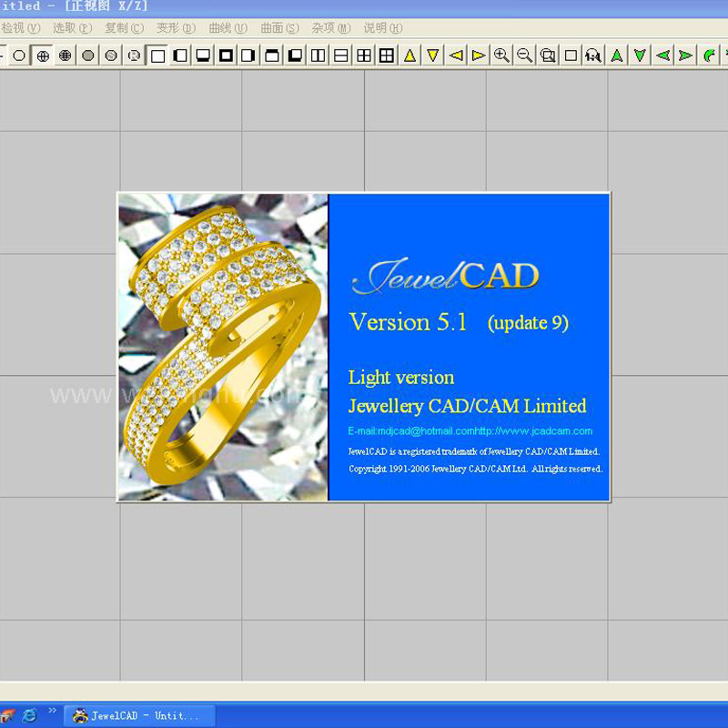Screen dimensions: 728x728
Task: Click the zoom in magnifier
Action: tap(502, 56)
